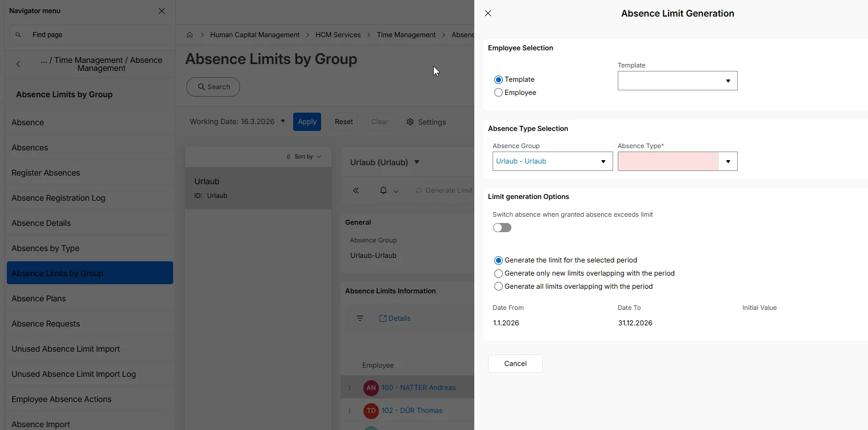The image size is (868, 430).
Task: Click the navigator back arrow icon
Action: 18,64
